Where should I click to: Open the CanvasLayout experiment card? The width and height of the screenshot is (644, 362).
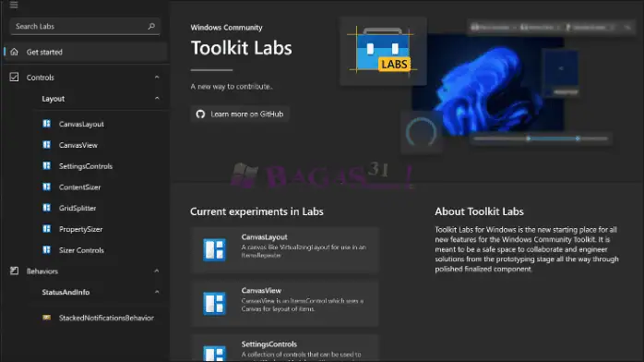[284, 250]
